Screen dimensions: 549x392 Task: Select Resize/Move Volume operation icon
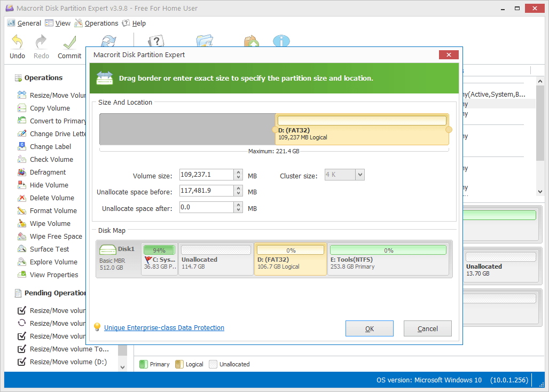[x=22, y=95]
